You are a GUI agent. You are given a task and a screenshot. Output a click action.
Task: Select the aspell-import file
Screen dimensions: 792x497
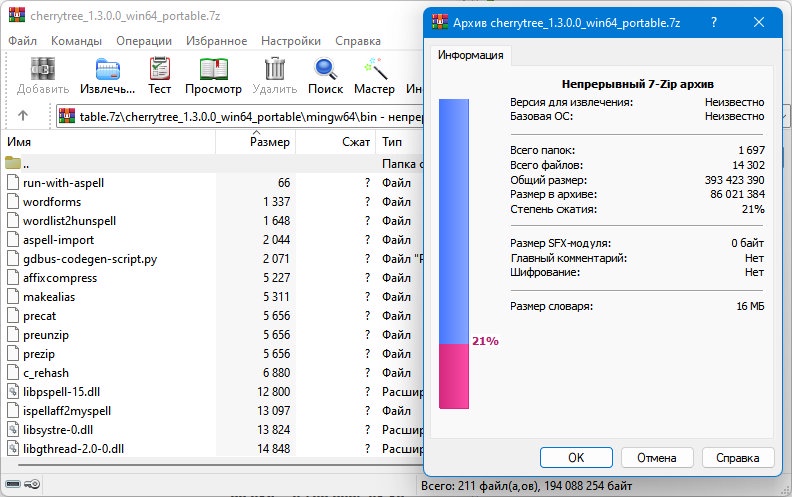[x=58, y=240]
